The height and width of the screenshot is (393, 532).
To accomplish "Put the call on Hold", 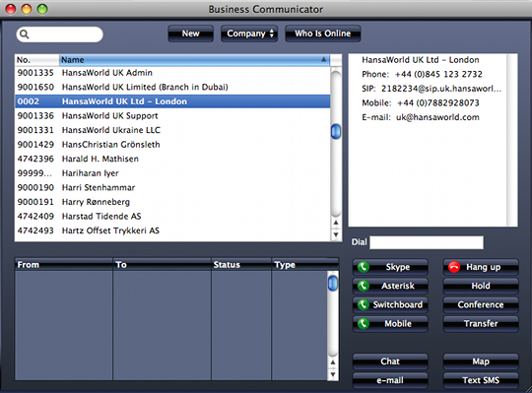I will [x=481, y=286].
